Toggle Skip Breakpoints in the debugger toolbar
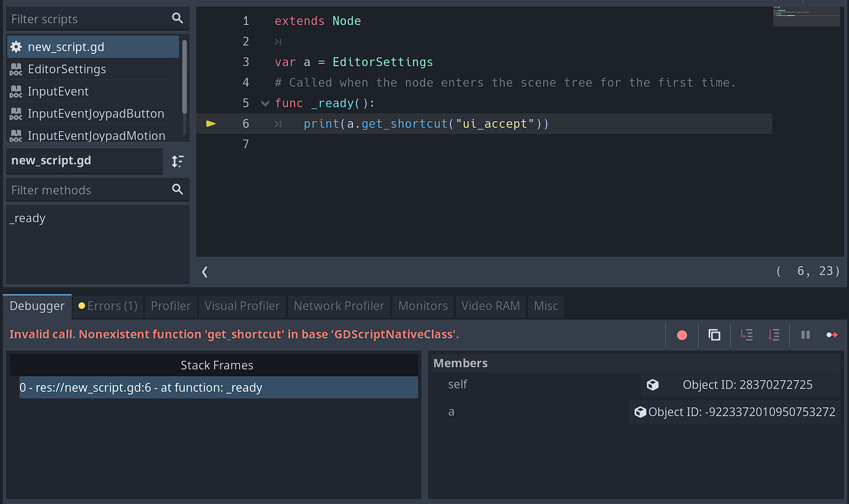This screenshot has width=849, height=504. tap(682, 335)
